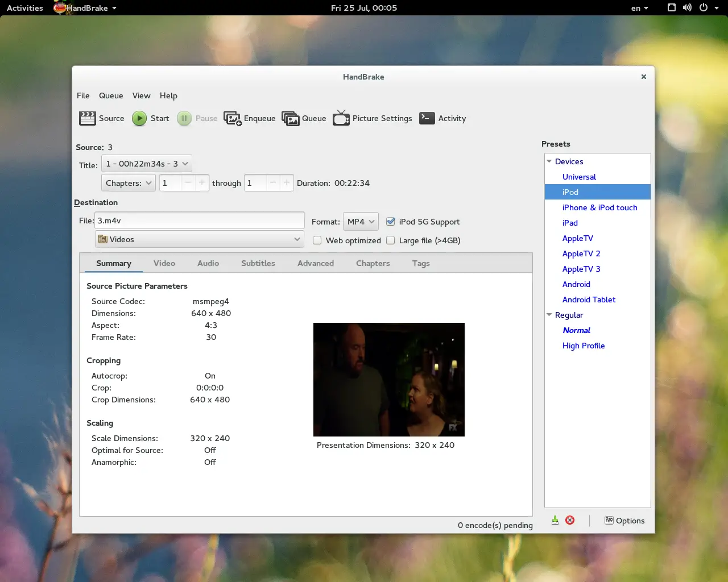Add job with the Enqueue icon

[233, 118]
